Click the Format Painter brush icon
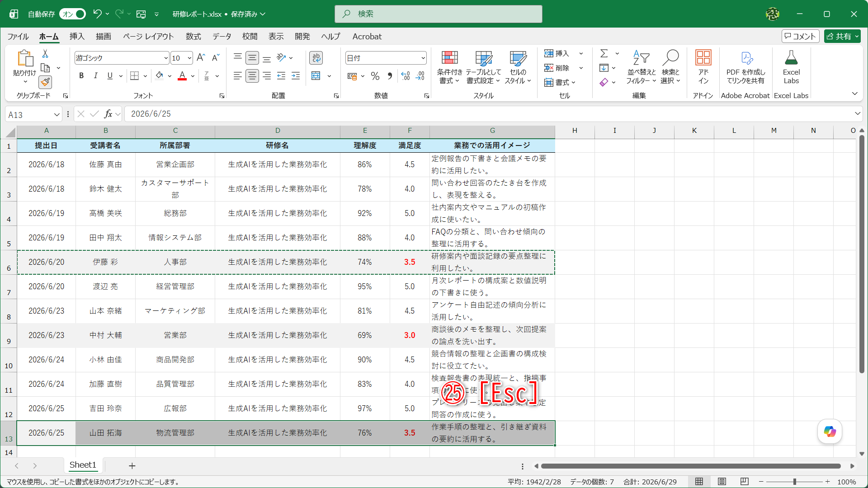This screenshot has height=488, width=868. point(45,82)
